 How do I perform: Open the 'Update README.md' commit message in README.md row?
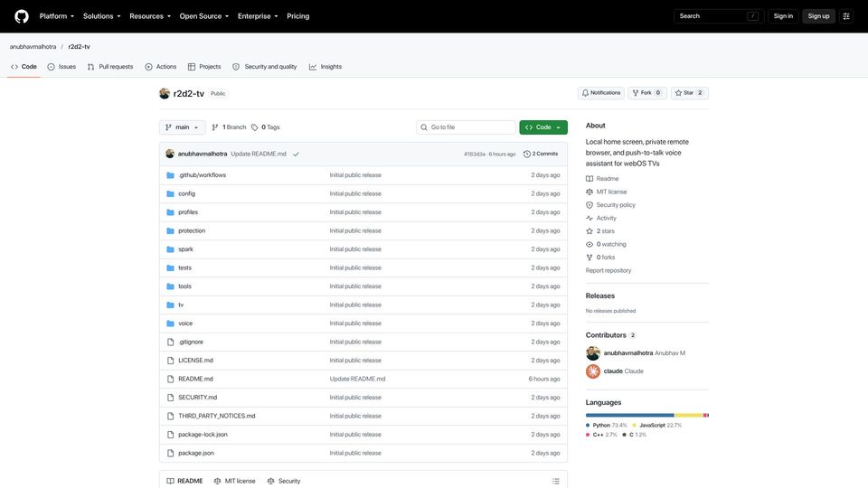pyautogui.click(x=358, y=379)
